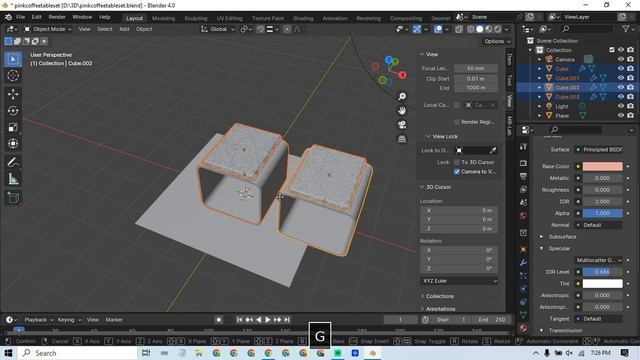Open the Render properties tab icon
The height and width of the screenshot is (360, 640).
coord(523,163)
